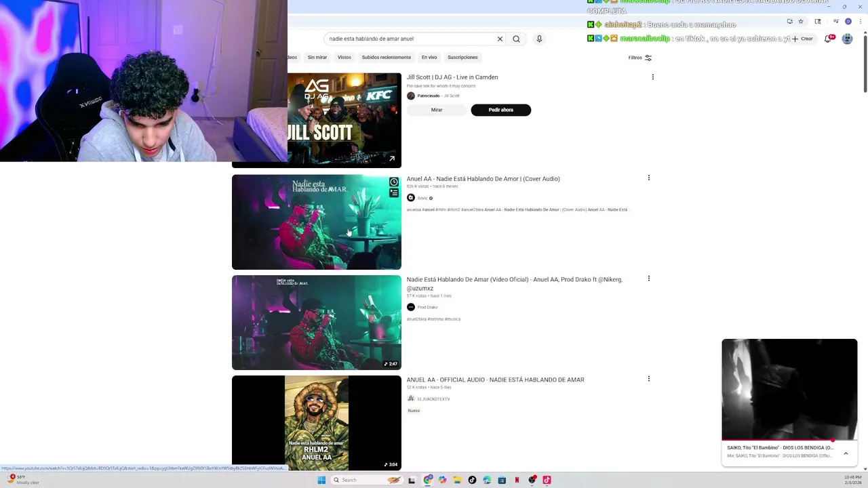Click the Chrome taskbar icon
Viewport: 868px width, 488px height.
pos(428,480)
